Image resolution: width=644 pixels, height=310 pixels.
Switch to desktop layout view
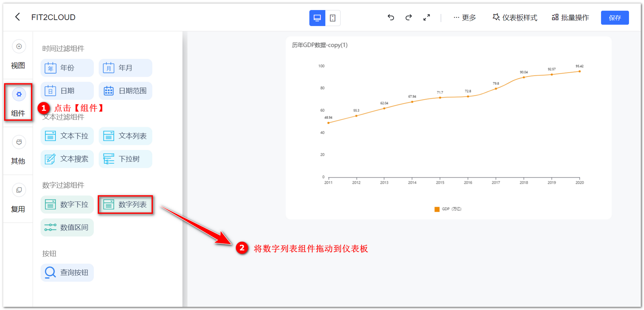pos(317,18)
